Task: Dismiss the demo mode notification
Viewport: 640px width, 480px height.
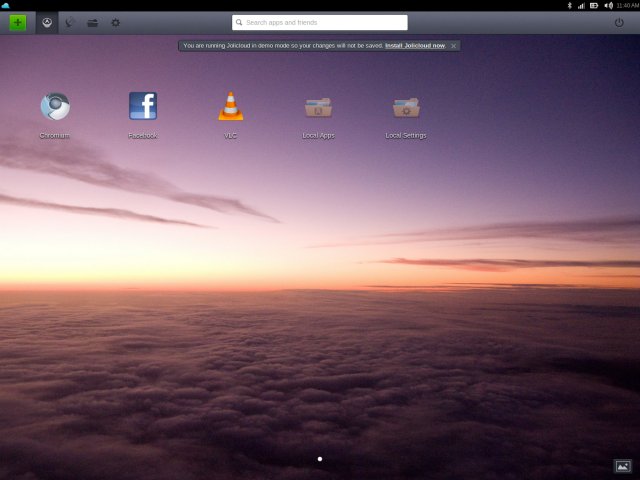Action: pos(453,46)
